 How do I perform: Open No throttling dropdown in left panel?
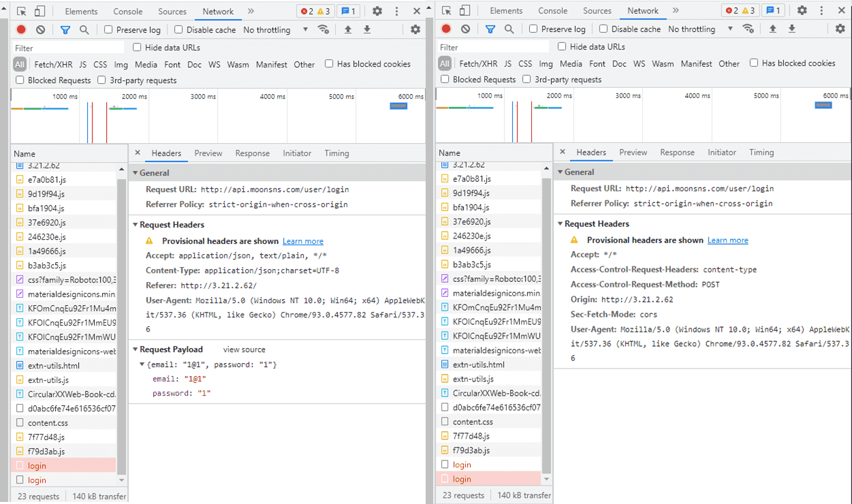(x=276, y=30)
